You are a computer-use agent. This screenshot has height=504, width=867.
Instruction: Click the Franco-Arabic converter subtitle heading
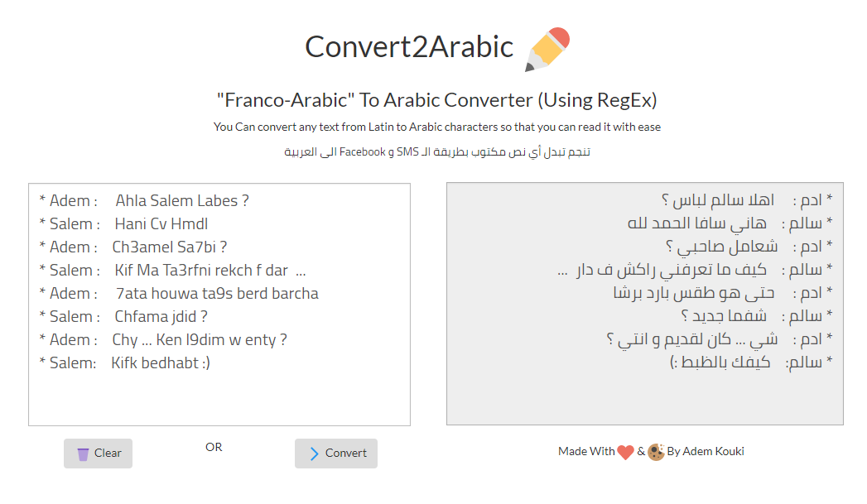pyautogui.click(x=437, y=100)
